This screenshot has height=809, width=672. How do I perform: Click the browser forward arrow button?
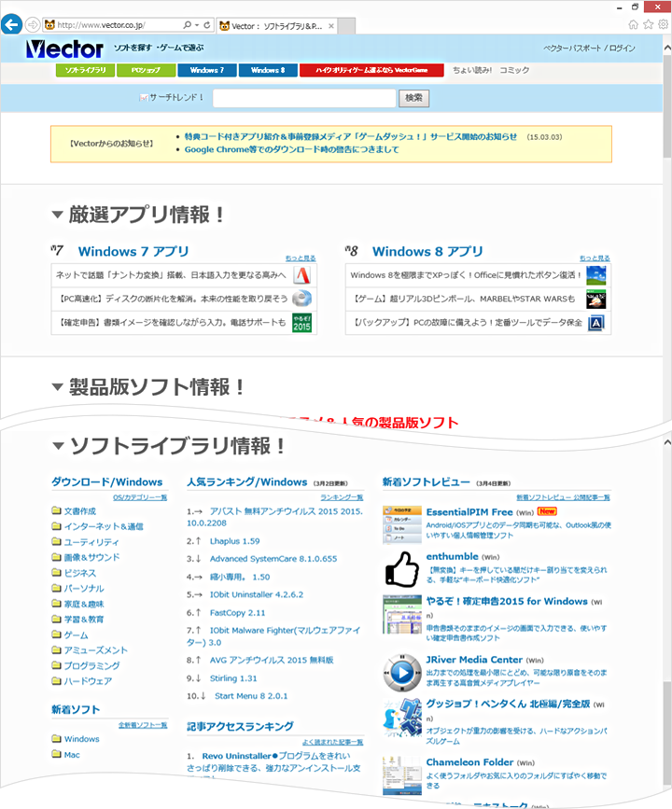click(x=33, y=24)
